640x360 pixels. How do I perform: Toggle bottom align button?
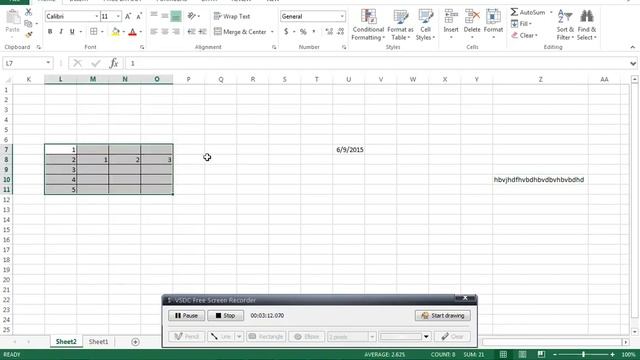(x=176, y=16)
